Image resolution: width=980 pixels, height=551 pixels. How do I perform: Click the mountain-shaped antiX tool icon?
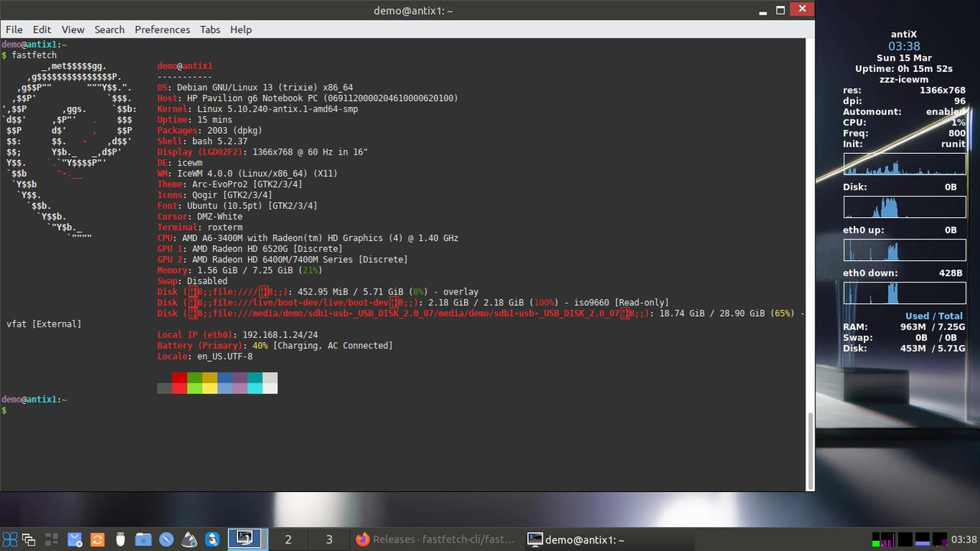click(x=189, y=540)
